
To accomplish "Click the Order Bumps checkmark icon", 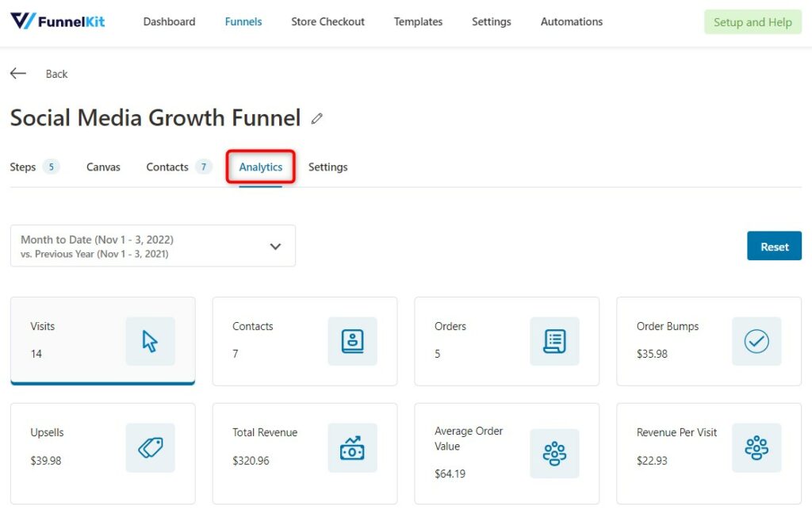I will point(756,341).
